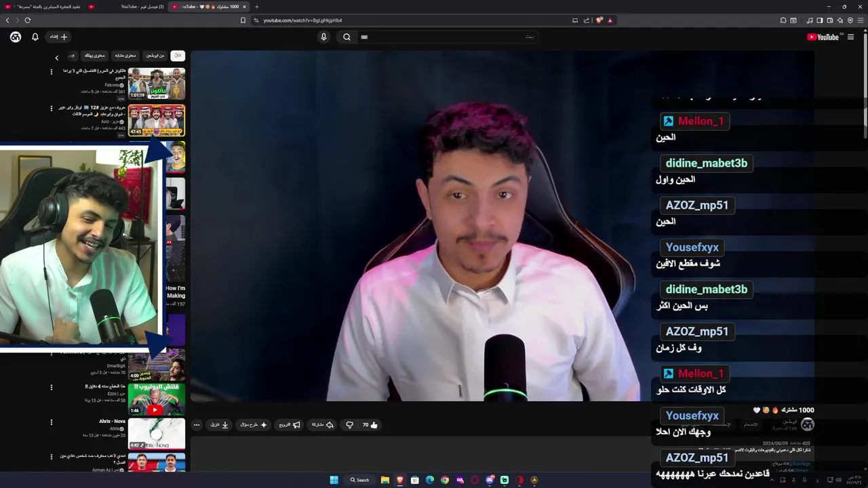Select the 'من ابوطحن' filter chip
This screenshot has height=488, width=868.
[x=156, y=56]
